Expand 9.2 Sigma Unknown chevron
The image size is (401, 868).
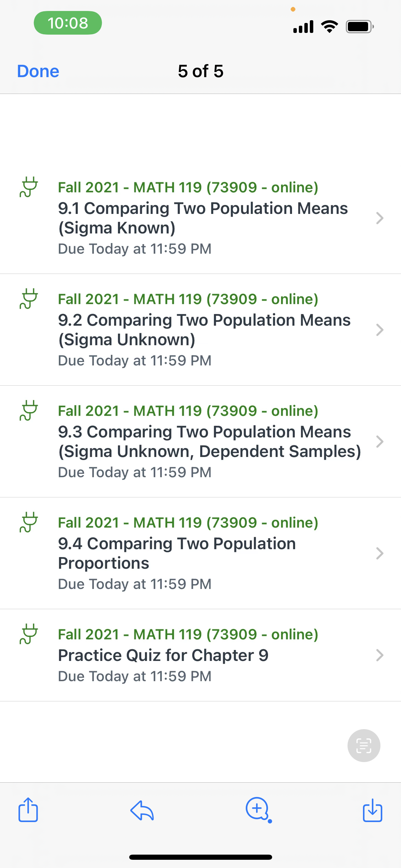click(x=379, y=330)
